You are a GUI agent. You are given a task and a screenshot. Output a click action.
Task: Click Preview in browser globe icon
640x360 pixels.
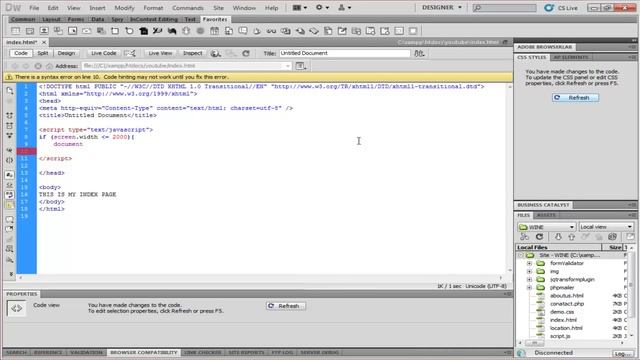(216, 53)
